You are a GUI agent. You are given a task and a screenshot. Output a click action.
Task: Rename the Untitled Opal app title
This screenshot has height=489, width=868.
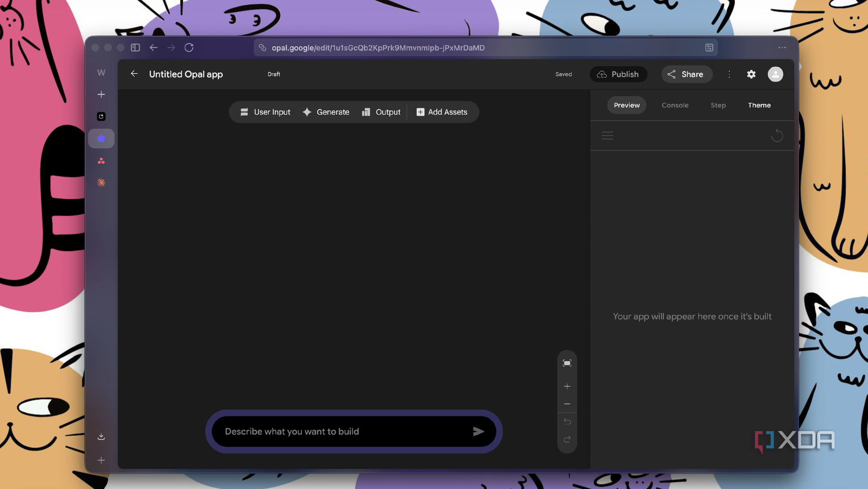(x=186, y=74)
